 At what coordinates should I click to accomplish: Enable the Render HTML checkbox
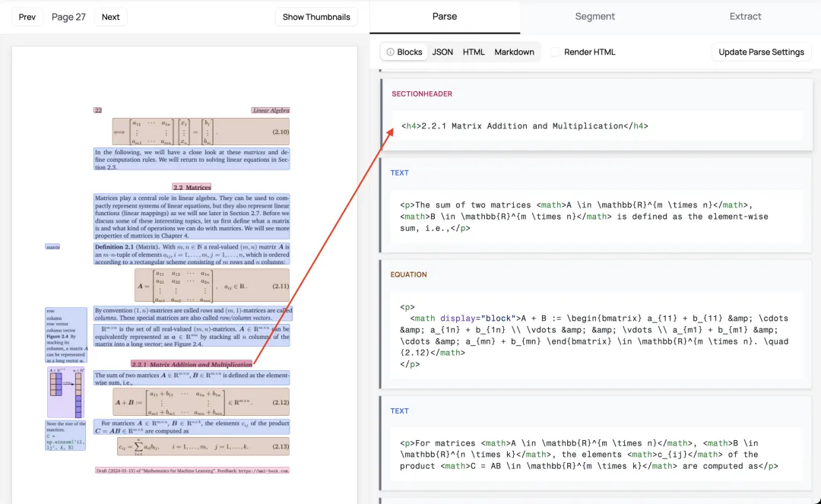pos(555,52)
